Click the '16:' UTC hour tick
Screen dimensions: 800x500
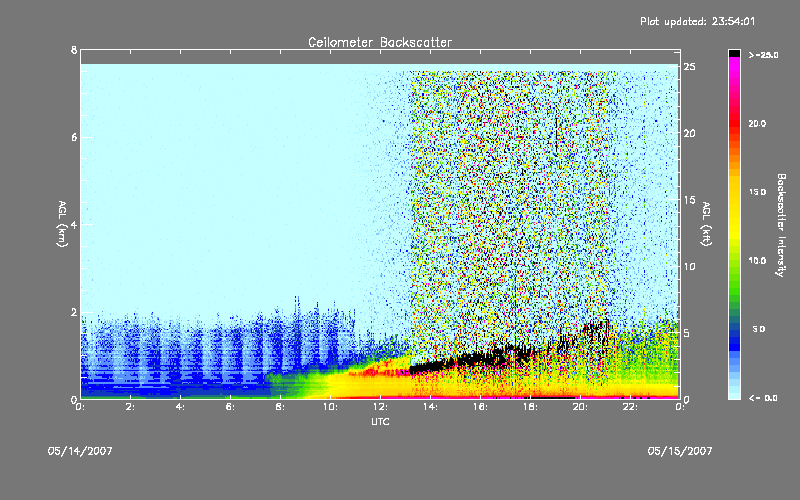coord(481,407)
